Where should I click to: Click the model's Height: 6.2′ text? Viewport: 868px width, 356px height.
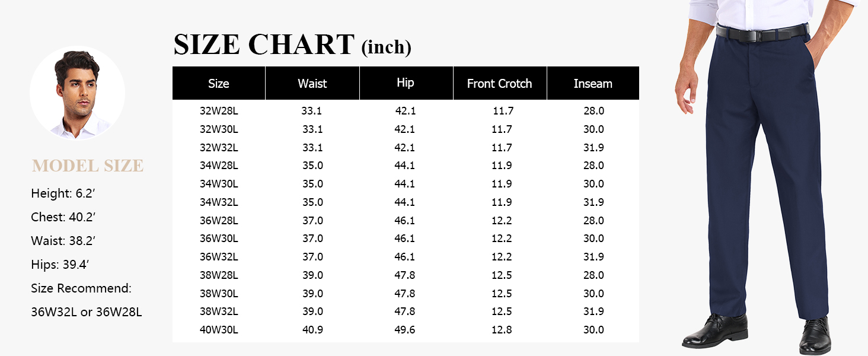(63, 193)
